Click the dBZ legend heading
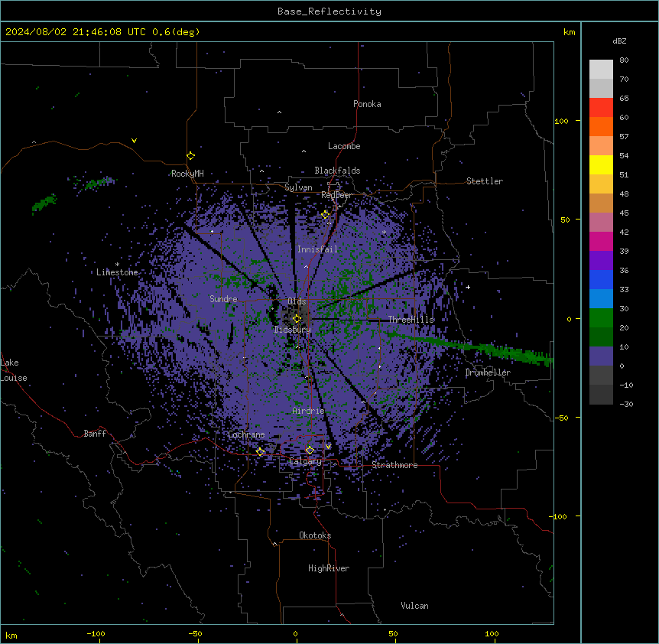The height and width of the screenshot is (644, 659). (x=619, y=41)
